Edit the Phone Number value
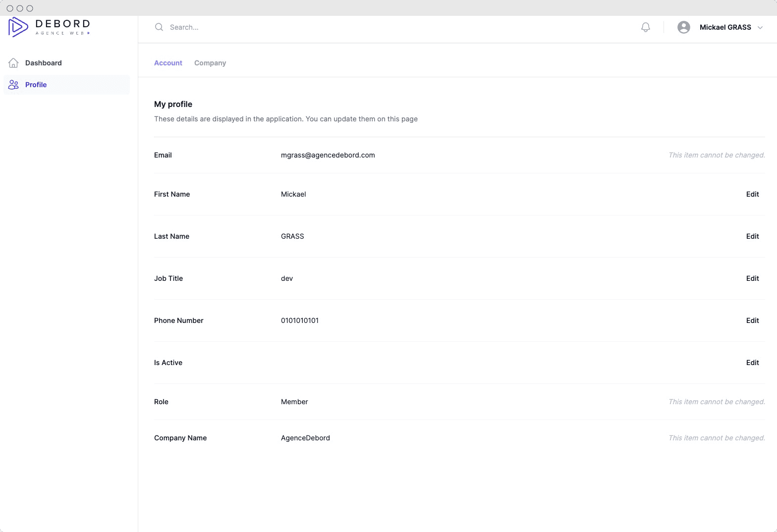777x532 pixels. click(x=752, y=320)
